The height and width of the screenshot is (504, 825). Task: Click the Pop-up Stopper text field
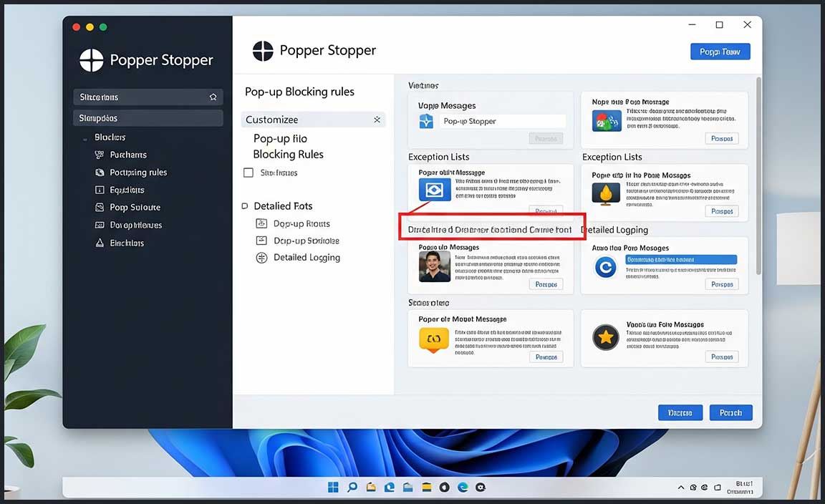(501, 121)
